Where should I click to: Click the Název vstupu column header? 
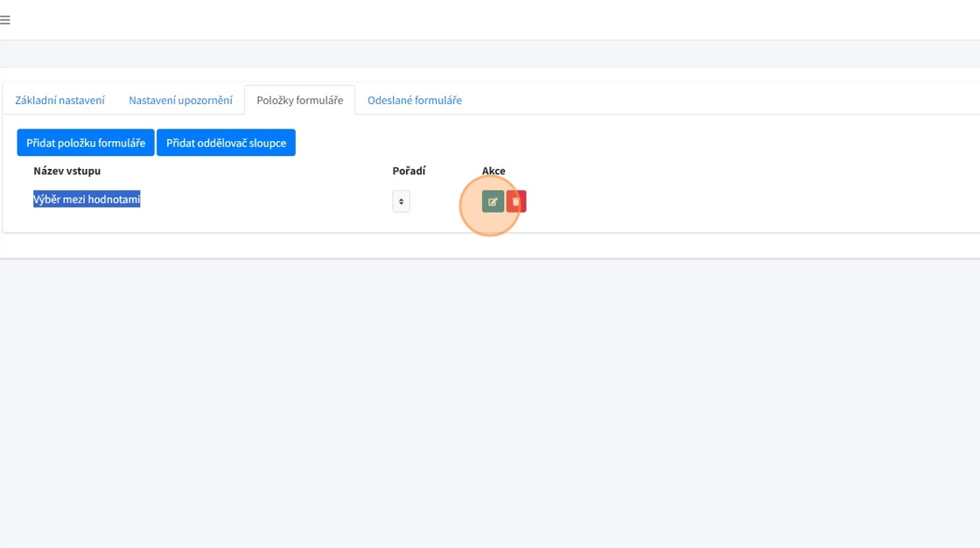tap(67, 171)
